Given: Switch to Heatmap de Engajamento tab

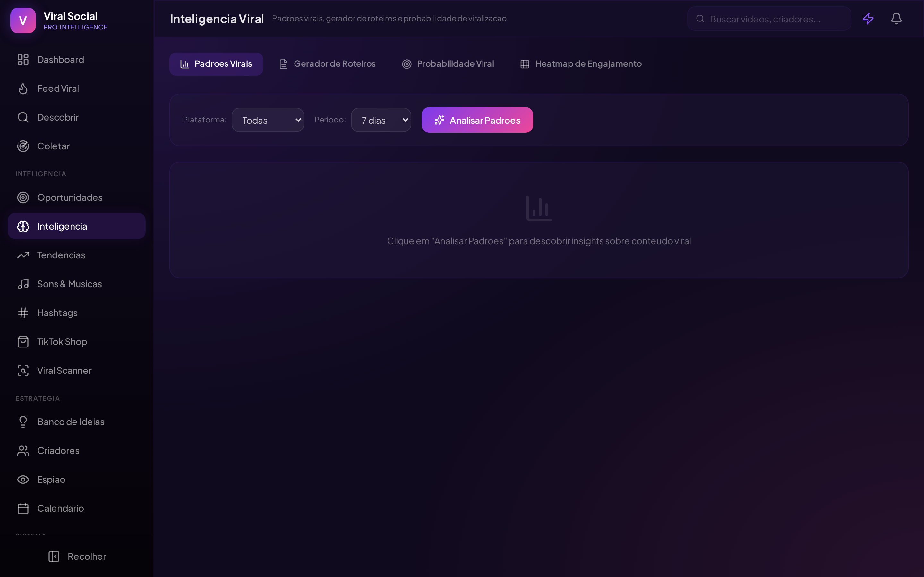Looking at the screenshot, I should [x=581, y=64].
